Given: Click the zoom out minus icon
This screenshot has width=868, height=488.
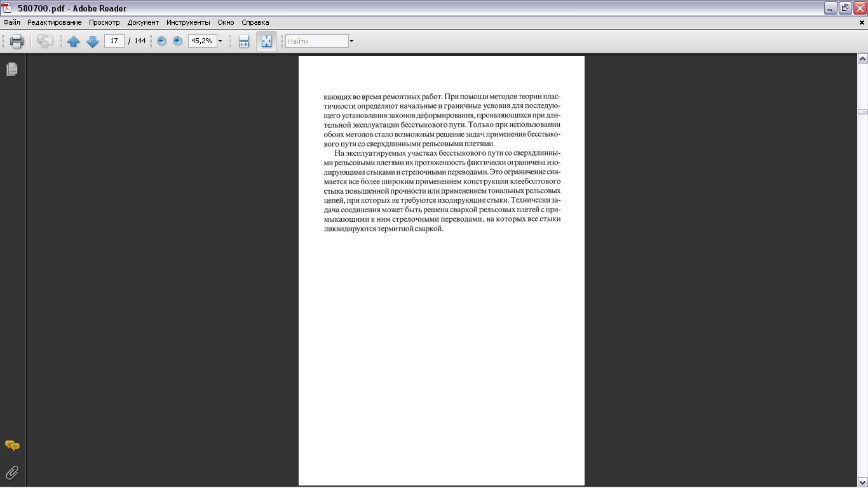Looking at the screenshot, I should coord(161,41).
